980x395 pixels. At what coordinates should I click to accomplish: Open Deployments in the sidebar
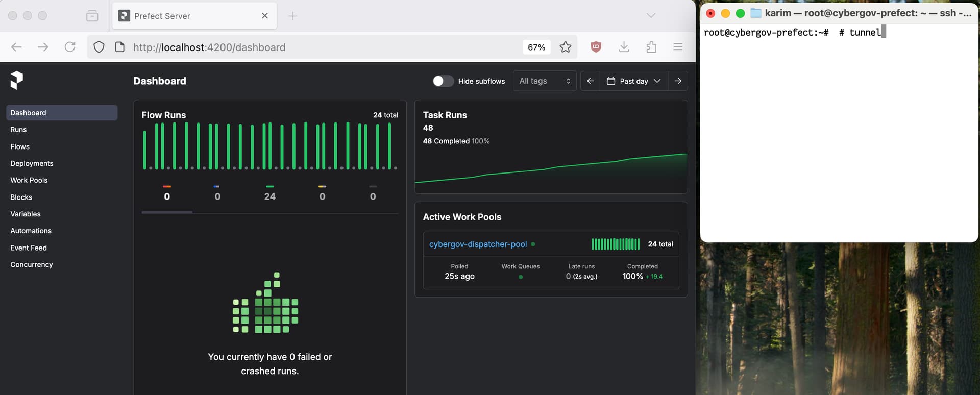pos(62,163)
